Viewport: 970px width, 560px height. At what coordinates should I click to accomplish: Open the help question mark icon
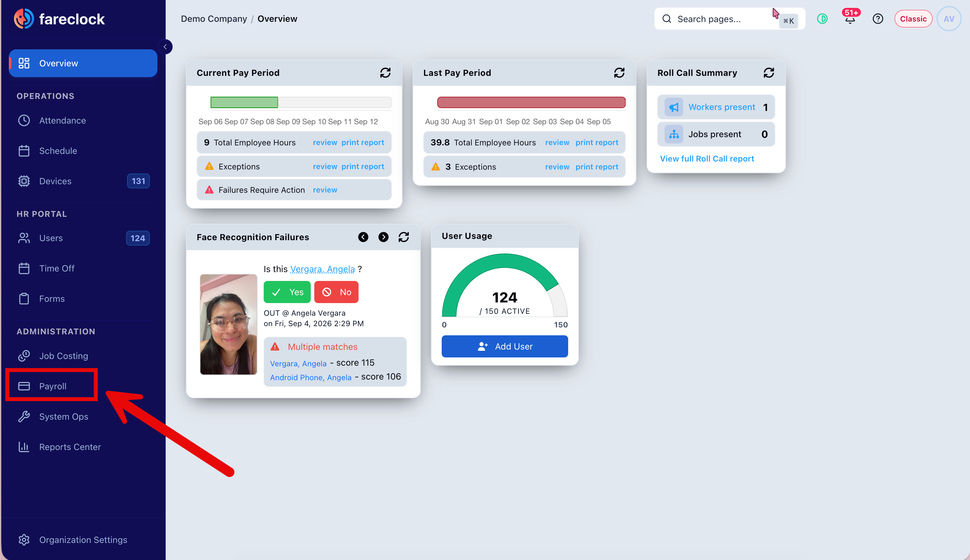tap(878, 18)
